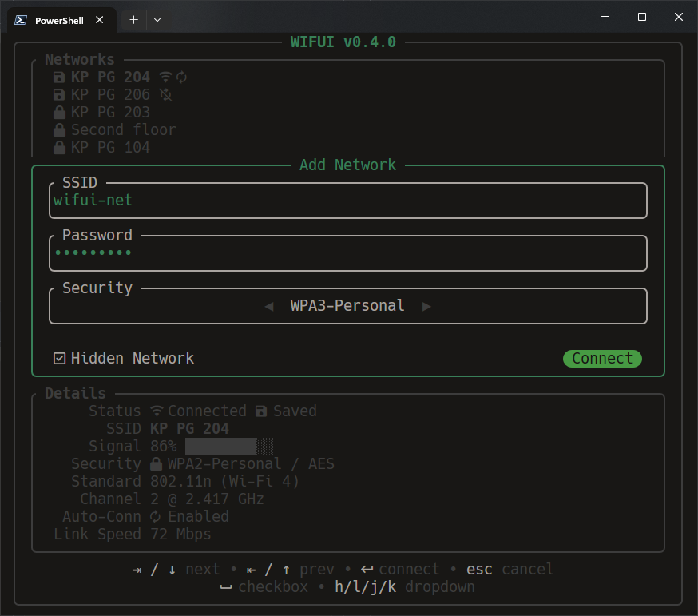Minimize the terminal window
Viewport: 698px width, 616px height.
605,17
